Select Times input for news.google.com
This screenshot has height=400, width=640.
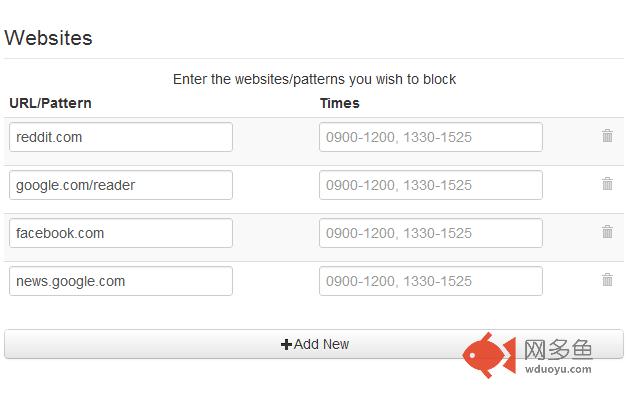point(431,281)
